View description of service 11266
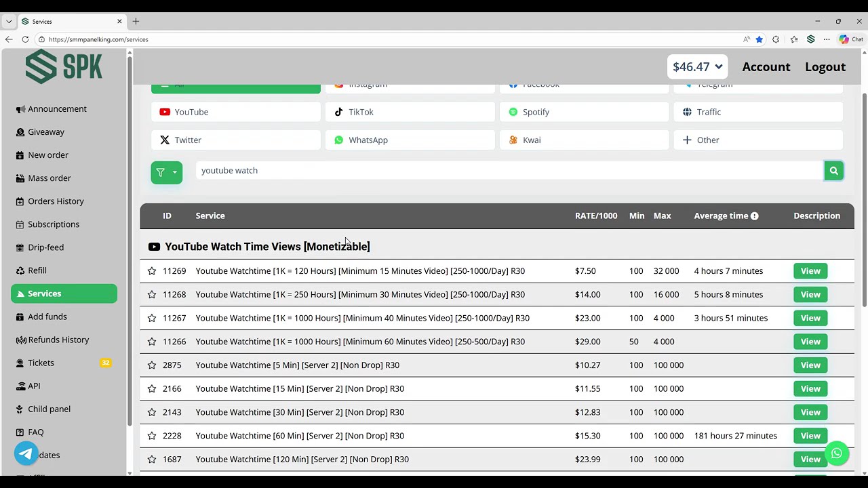Viewport: 868px width, 488px height. [x=810, y=342]
